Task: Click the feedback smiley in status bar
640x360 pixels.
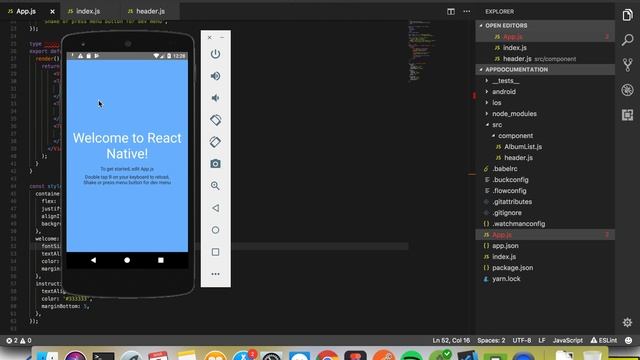Action: point(629,340)
